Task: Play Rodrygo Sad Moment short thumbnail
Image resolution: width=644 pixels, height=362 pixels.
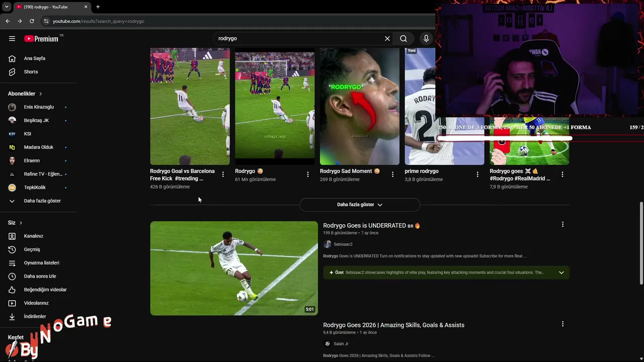Action: click(x=360, y=107)
